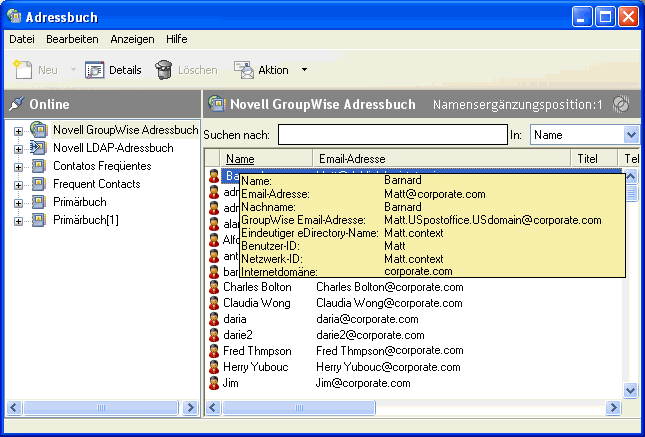The width and height of the screenshot is (645, 437).
Task: Expand the Frequent Contacts tree node
Action: point(18,185)
